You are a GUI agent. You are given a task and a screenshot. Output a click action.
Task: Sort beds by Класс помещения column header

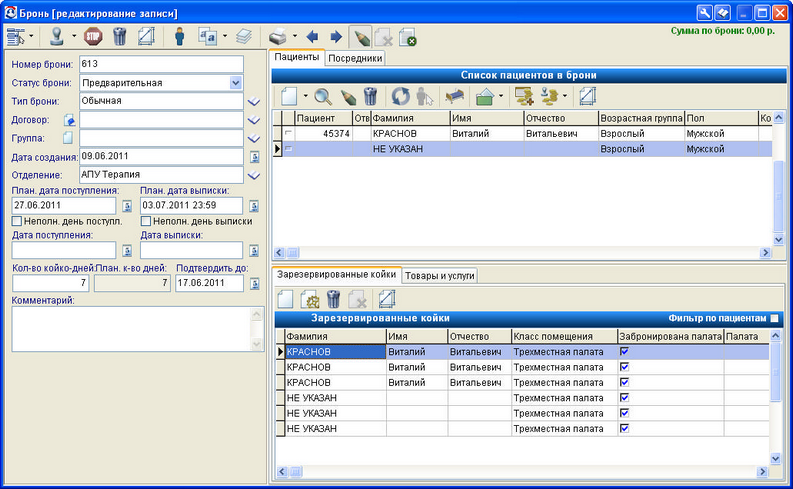pyautogui.click(x=564, y=336)
